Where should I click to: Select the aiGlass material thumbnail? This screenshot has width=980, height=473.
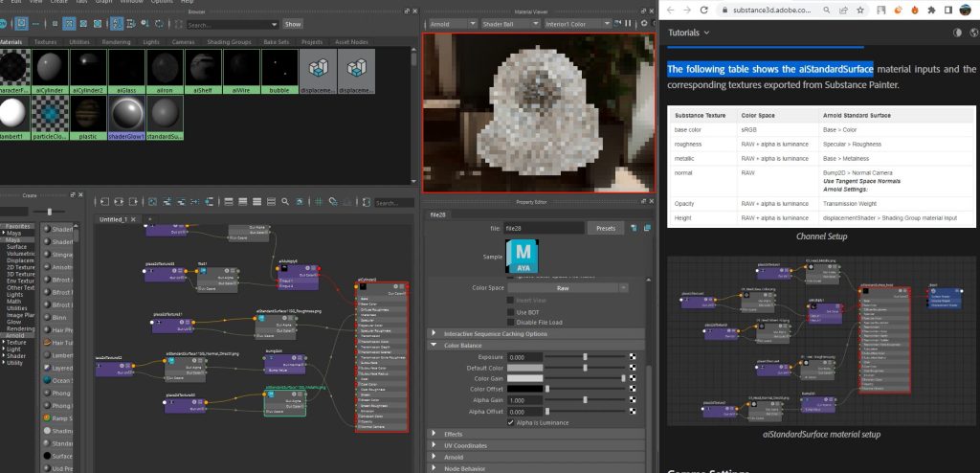[126, 71]
